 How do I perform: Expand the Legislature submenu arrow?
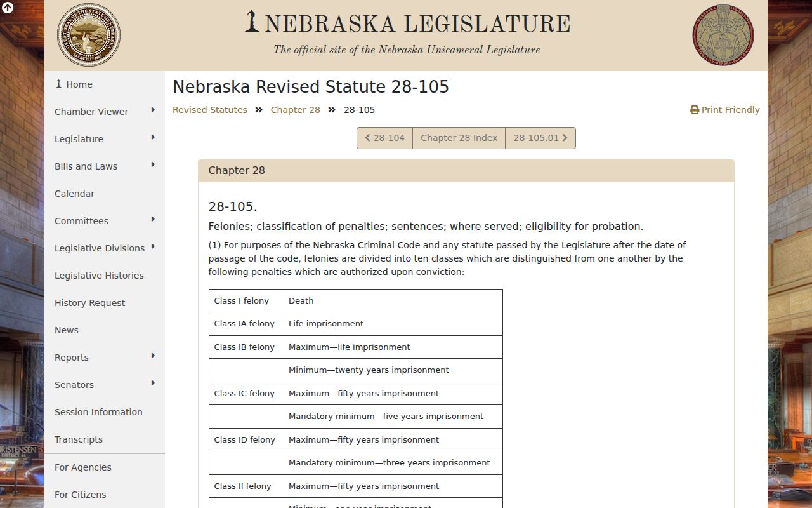tap(153, 138)
